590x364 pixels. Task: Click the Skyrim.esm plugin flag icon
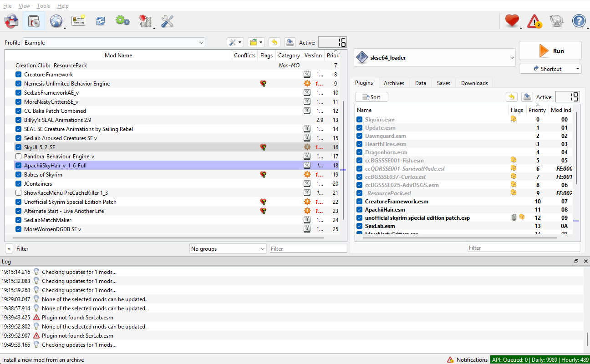point(514,119)
